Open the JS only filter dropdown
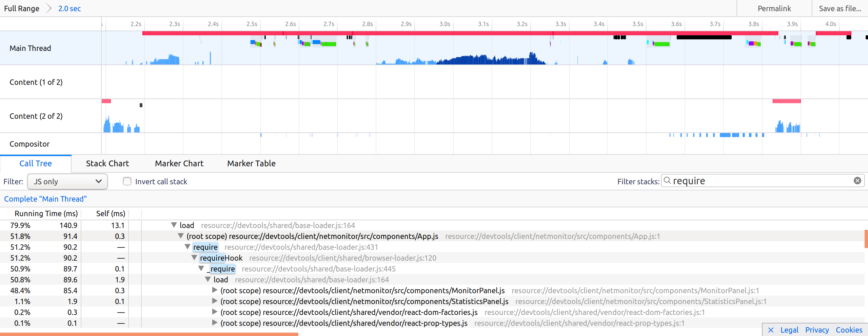 (67, 181)
